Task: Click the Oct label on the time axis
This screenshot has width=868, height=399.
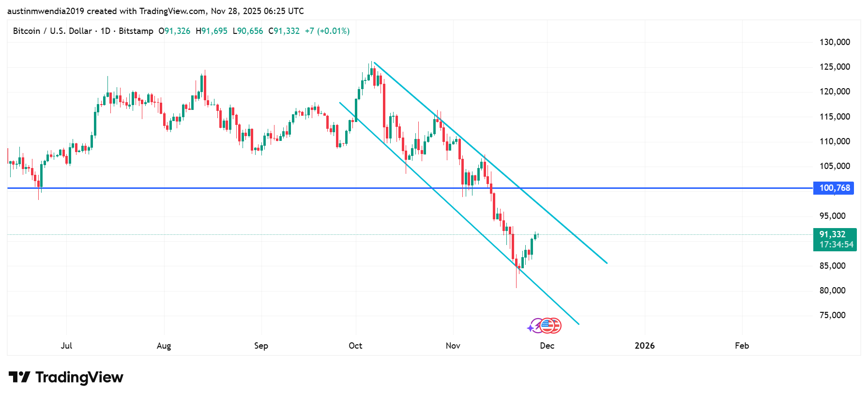Action: click(x=355, y=346)
